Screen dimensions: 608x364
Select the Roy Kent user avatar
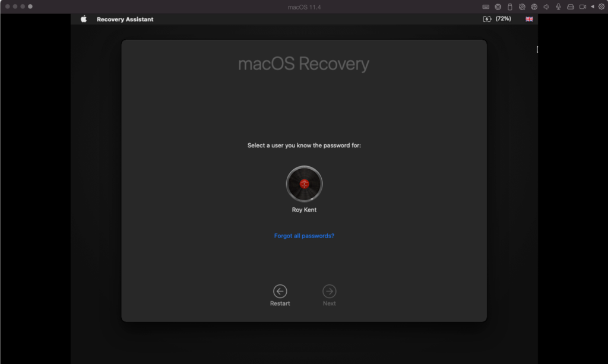[304, 184]
